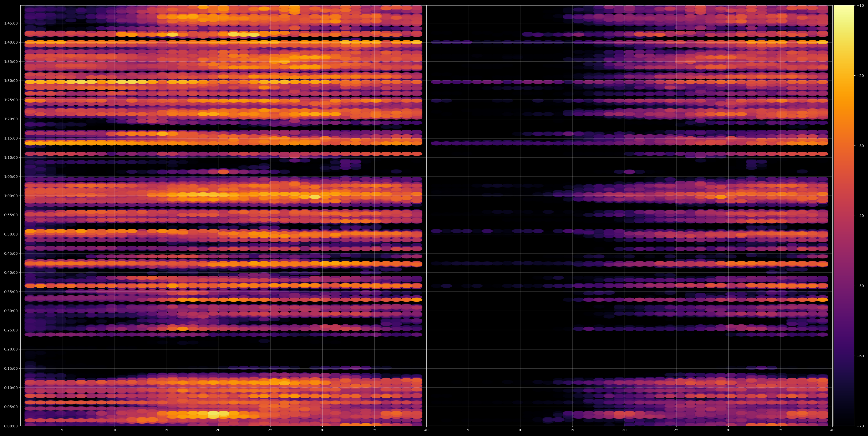This screenshot has width=868, height=436.
Task: Click the inferno colorbar gradient strip
Action: (x=844, y=215)
